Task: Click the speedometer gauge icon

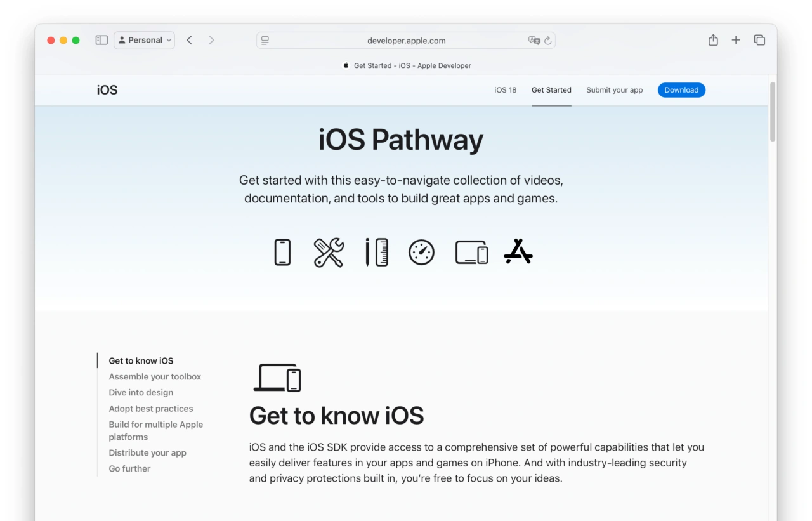Action: click(421, 252)
